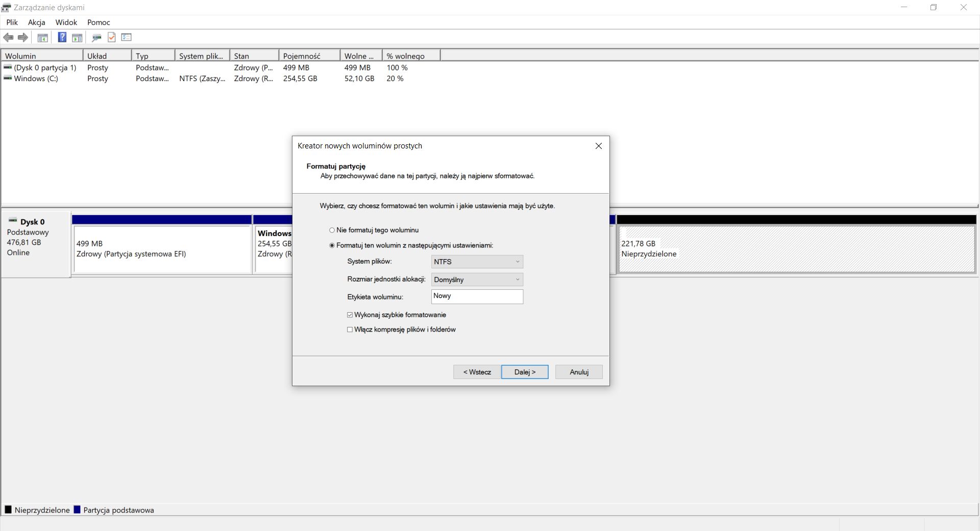Click the Forward navigation arrow

tap(23, 37)
